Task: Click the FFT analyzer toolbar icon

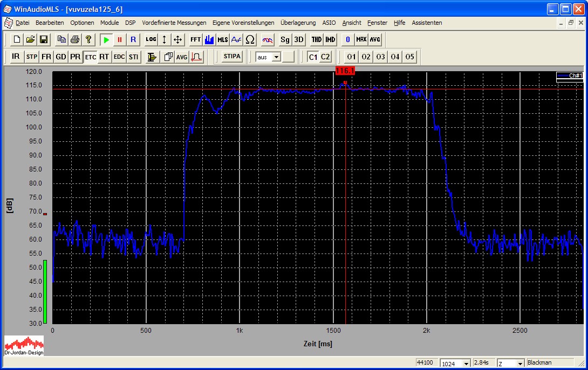Action: pyautogui.click(x=195, y=39)
